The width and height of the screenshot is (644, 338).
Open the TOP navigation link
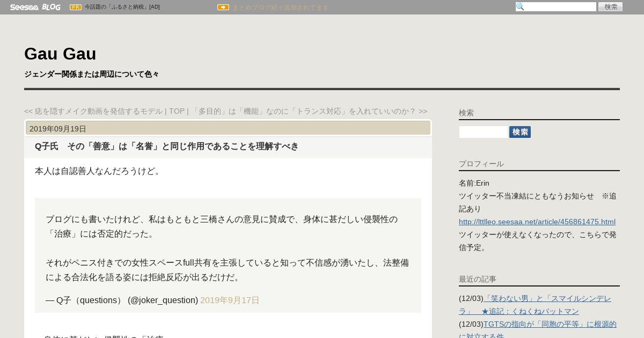pyautogui.click(x=177, y=111)
